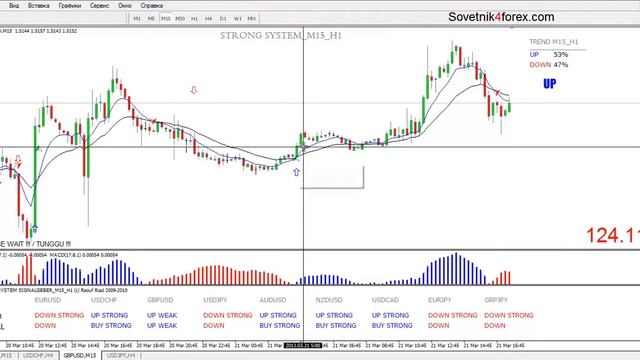Viewport: 640px width, 360px height.
Task: Click DOWN signal under EURUSD
Action: (45, 326)
